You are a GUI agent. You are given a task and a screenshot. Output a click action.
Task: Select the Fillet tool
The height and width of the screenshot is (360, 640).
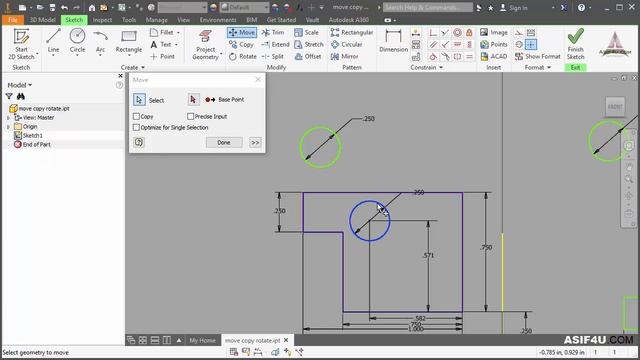[162, 32]
